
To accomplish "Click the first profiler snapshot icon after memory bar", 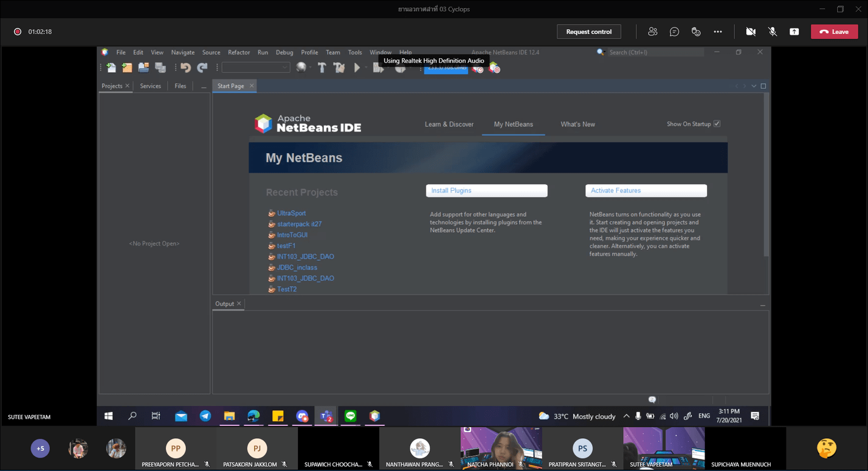I will point(478,68).
